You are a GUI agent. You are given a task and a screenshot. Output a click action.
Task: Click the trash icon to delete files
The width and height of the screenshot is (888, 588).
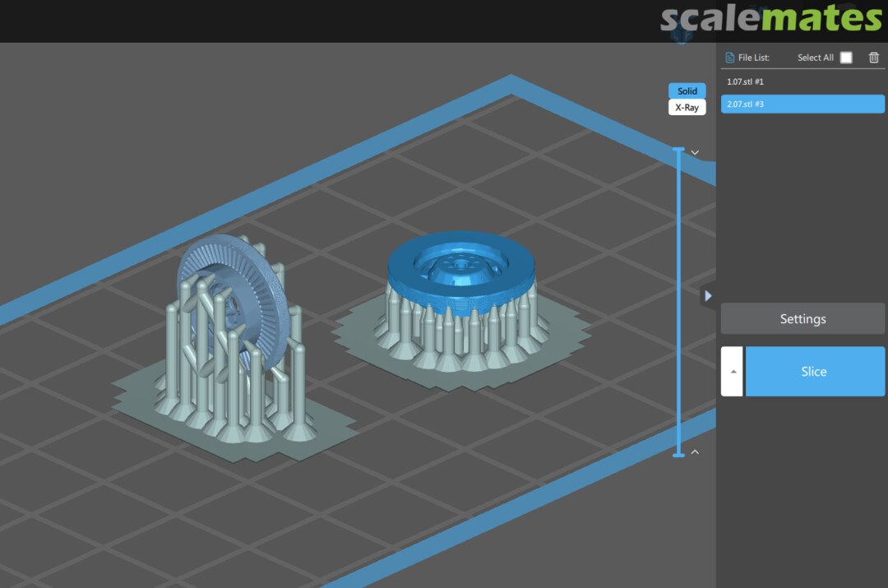(x=873, y=58)
